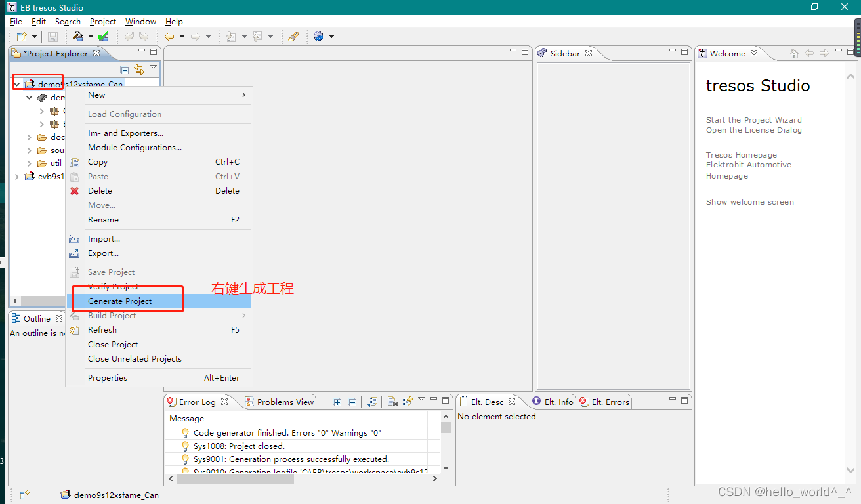Viewport: 861px width, 504px height.
Task: Click Show welcome screen link
Action: click(750, 202)
